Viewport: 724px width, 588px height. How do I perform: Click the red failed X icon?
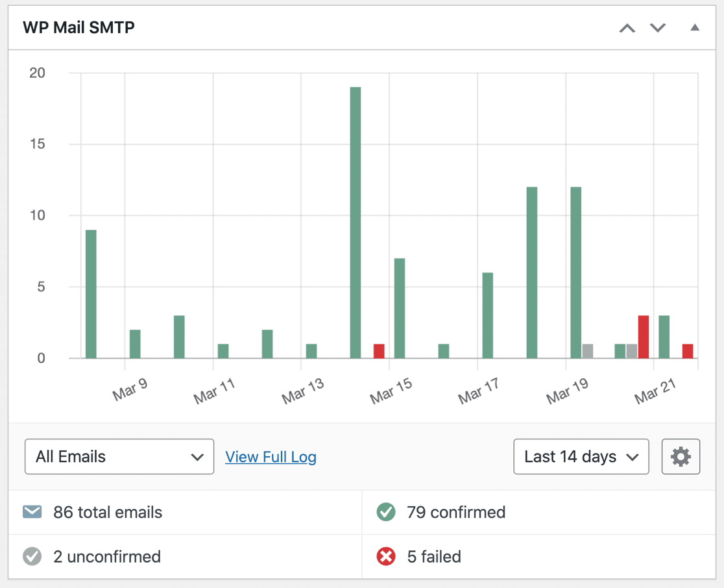[387, 557]
